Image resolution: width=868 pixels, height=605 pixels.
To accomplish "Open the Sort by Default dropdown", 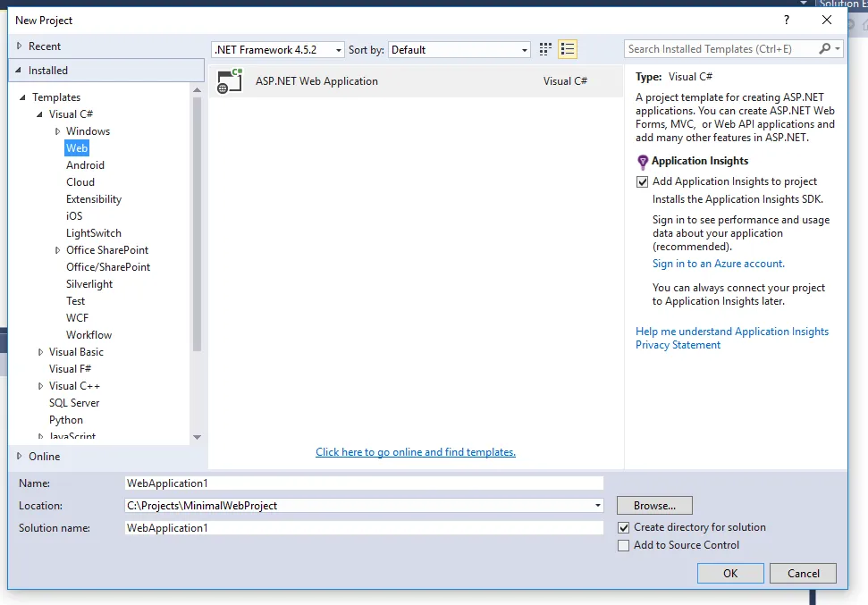I will [459, 50].
